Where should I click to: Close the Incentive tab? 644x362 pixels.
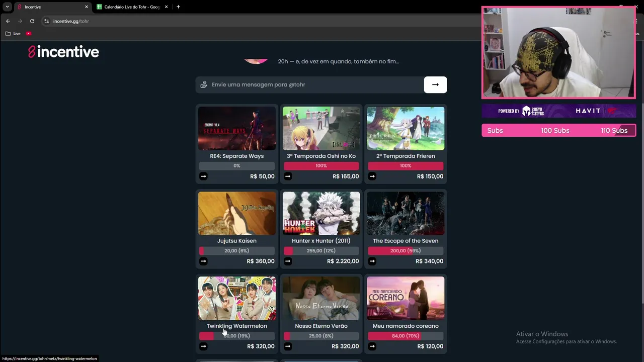coord(87,7)
